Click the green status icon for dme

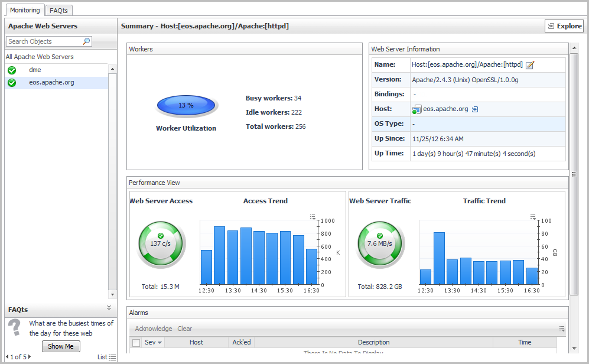coord(12,70)
